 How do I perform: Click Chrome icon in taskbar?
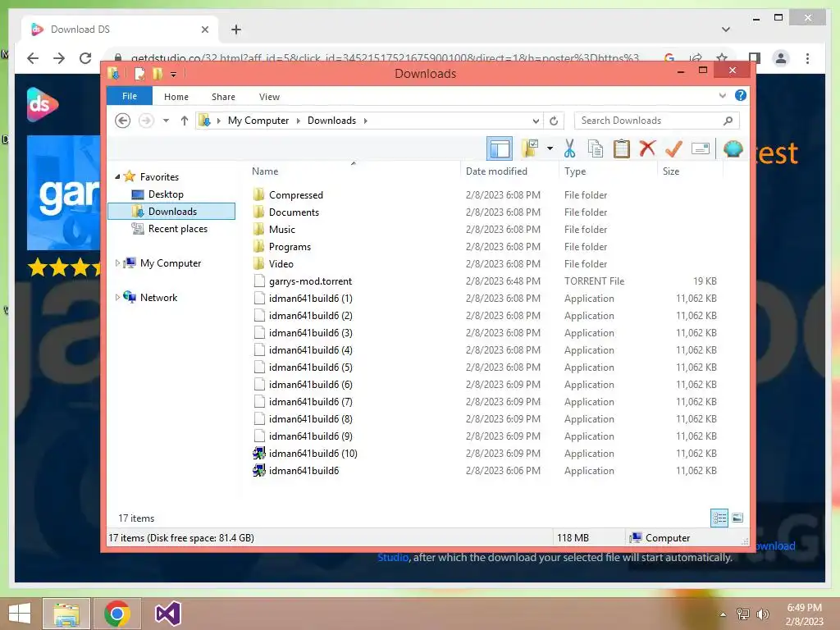tap(117, 614)
